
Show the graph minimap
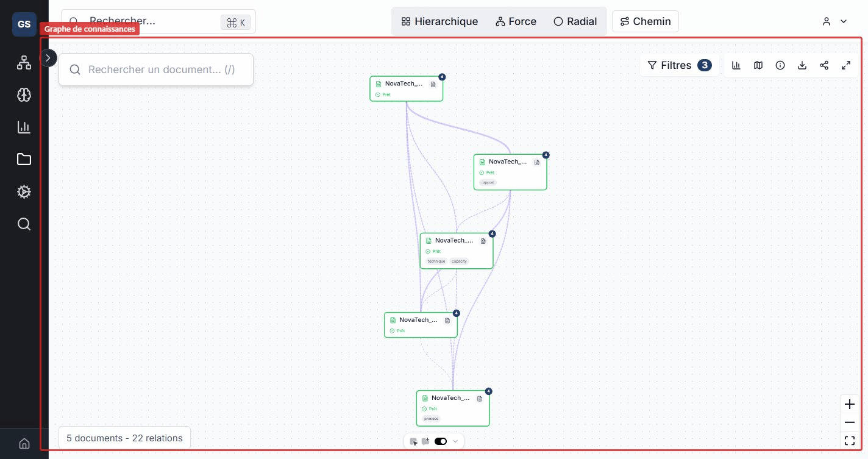(x=758, y=65)
